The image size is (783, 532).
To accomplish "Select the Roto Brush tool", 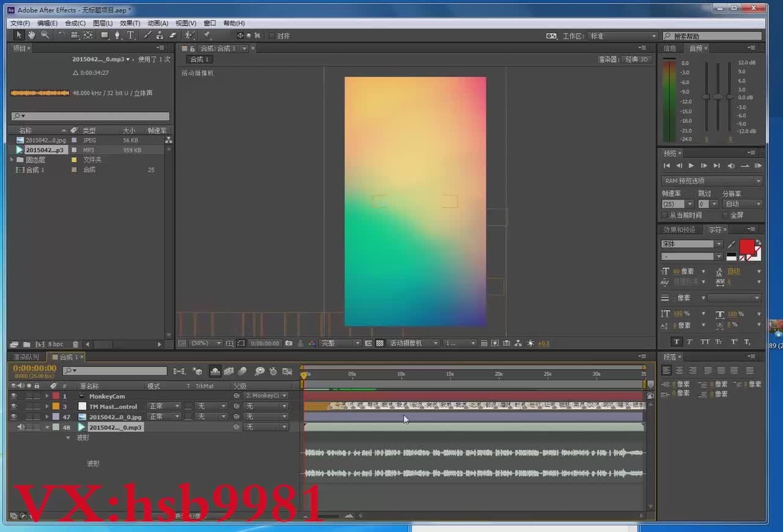I will pos(190,35).
